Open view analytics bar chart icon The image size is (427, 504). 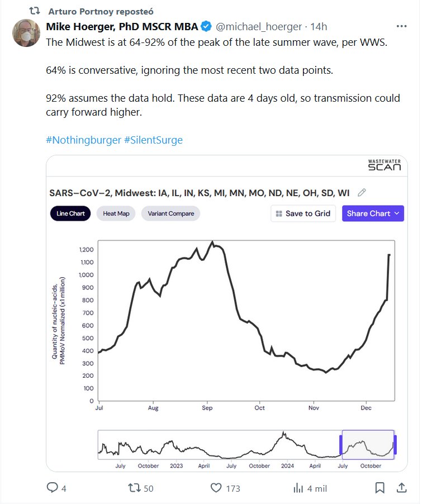[x=298, y=488]
